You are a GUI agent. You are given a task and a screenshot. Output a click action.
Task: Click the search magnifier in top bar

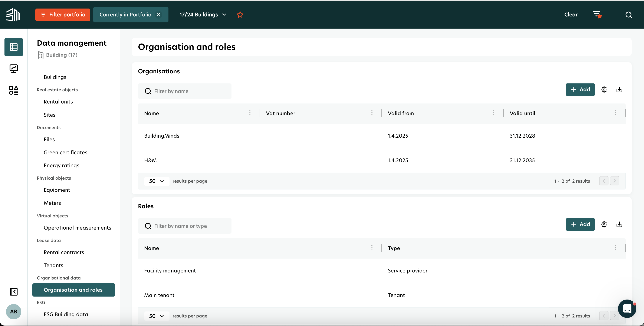click(x=628, y=15)
